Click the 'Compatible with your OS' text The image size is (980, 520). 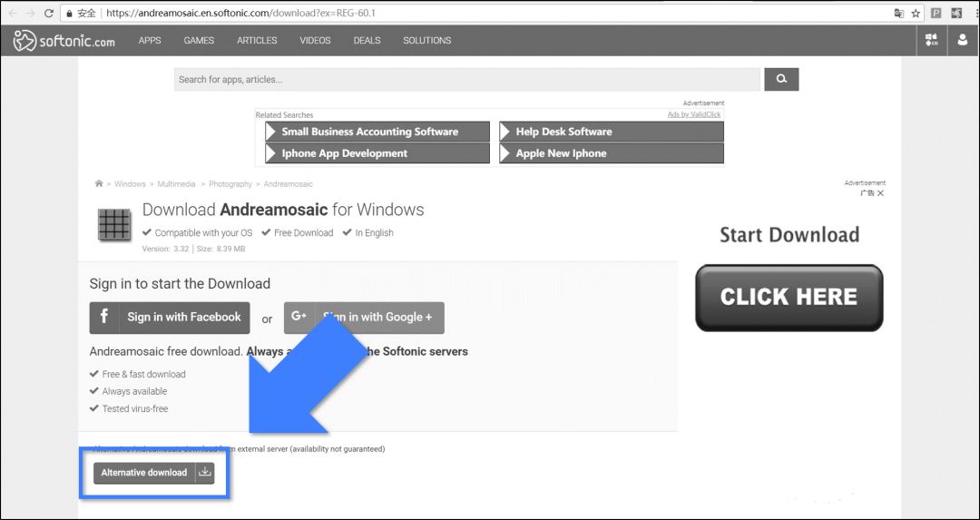tap(204, 232)
